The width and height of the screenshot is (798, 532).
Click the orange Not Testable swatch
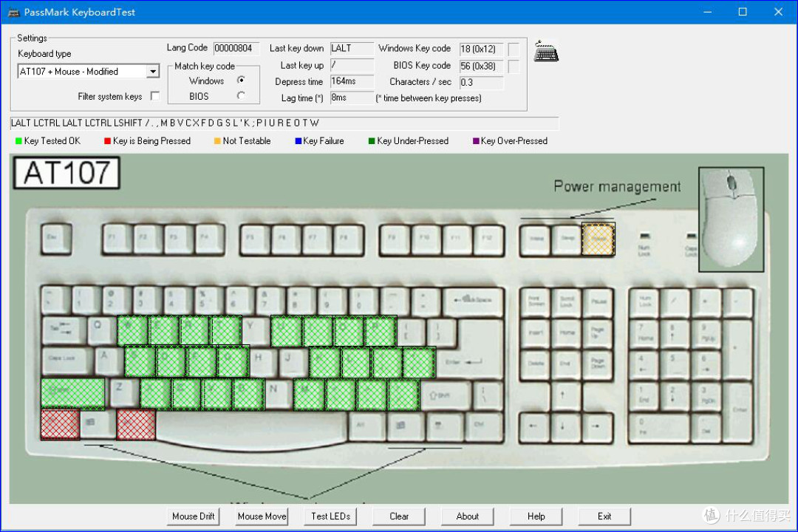[217, 141]
